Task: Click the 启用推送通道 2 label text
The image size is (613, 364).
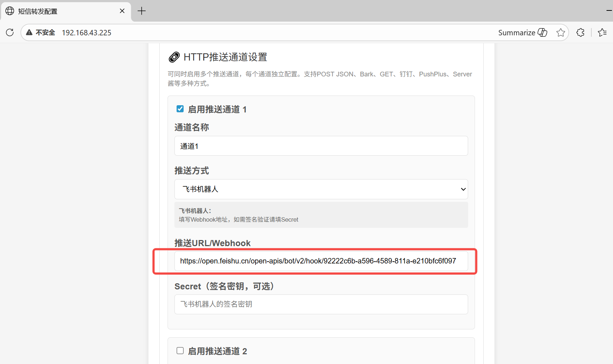Action: [x=217, y=351]
